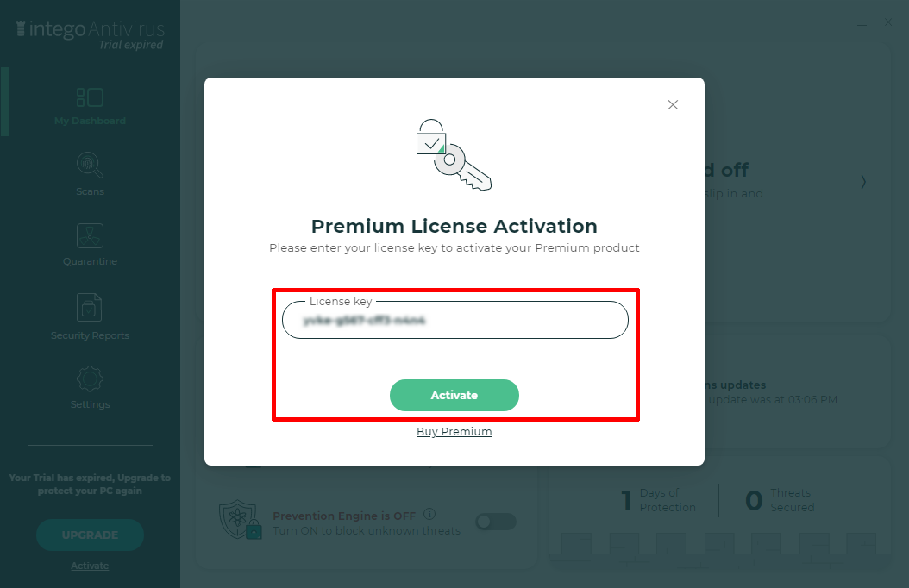Focus the License key input field
The width and height of the screenshot is (909, 588).
point(454,321)
